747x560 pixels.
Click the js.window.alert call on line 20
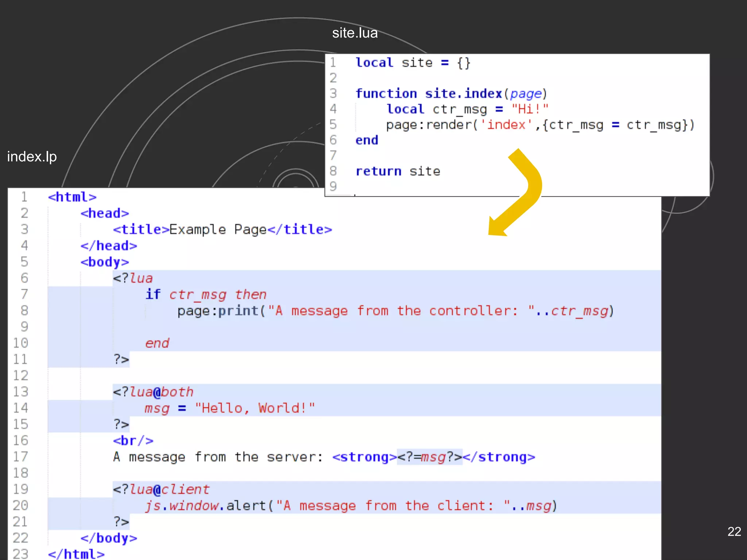(x=351, y=506)
